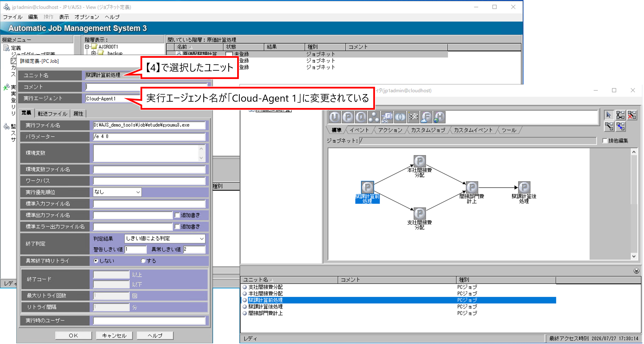Select the する retry radio button

tap(143, 261)
